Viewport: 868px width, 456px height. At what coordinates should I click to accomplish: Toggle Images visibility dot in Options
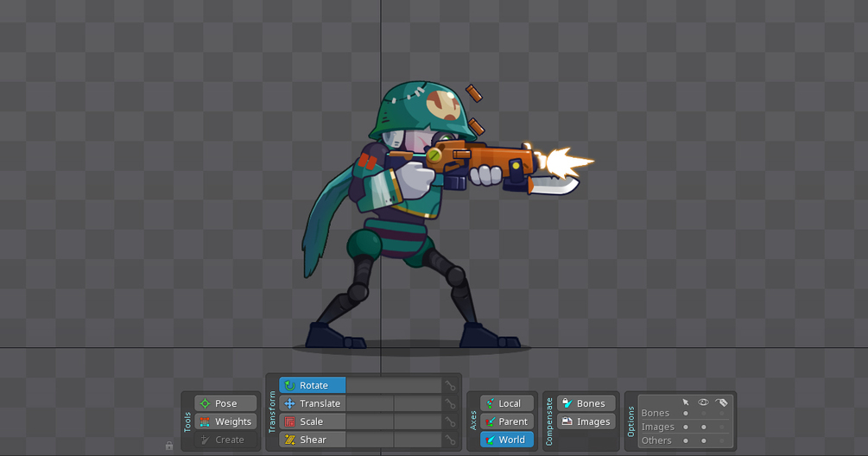(704, 427)
